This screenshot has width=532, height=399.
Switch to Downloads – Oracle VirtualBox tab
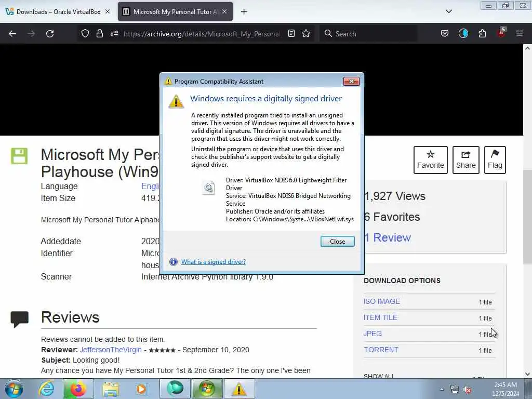[58, 11]
